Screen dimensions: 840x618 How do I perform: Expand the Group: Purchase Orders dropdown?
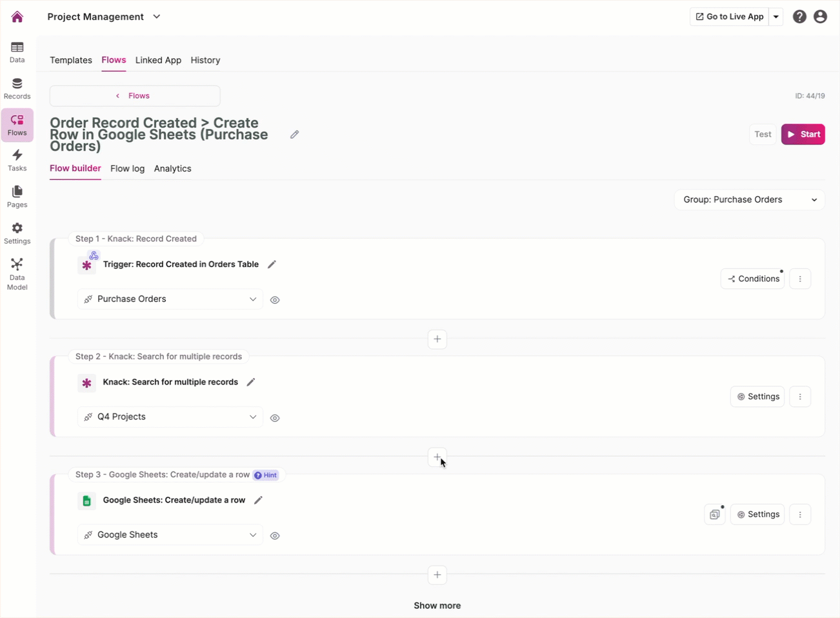point(750,199)
